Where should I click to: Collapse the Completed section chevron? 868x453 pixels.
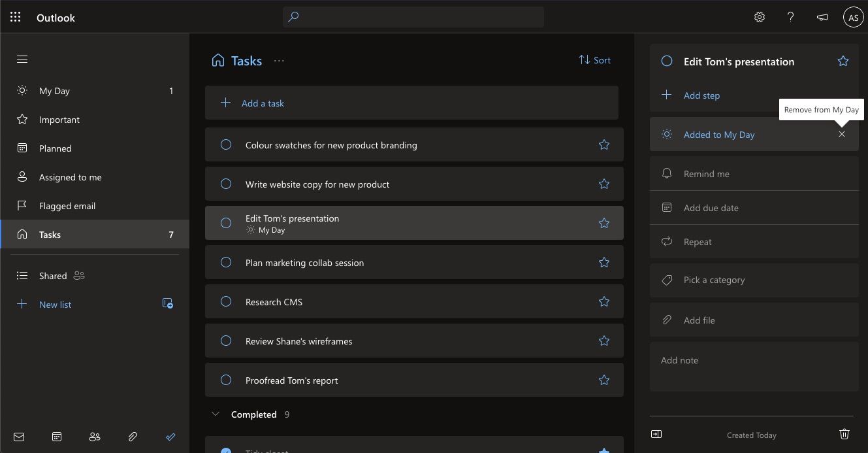tap(216, 414)
